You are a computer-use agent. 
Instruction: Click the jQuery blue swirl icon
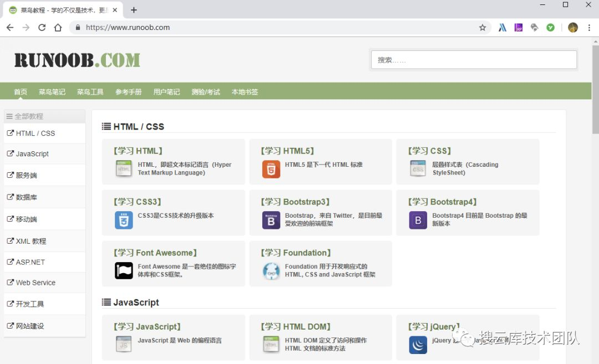[x=418, y=345]
